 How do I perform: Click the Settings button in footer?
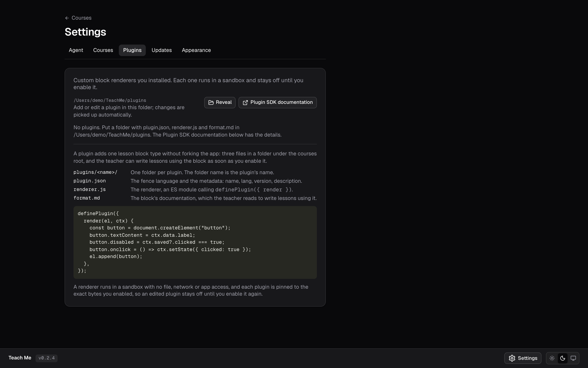click(523, 358)
